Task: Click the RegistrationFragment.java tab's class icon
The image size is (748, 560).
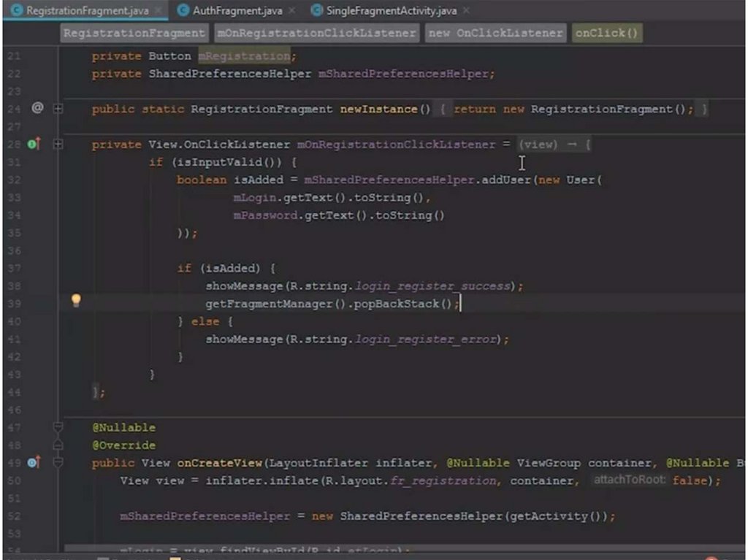Action: (x=16, y=11)
